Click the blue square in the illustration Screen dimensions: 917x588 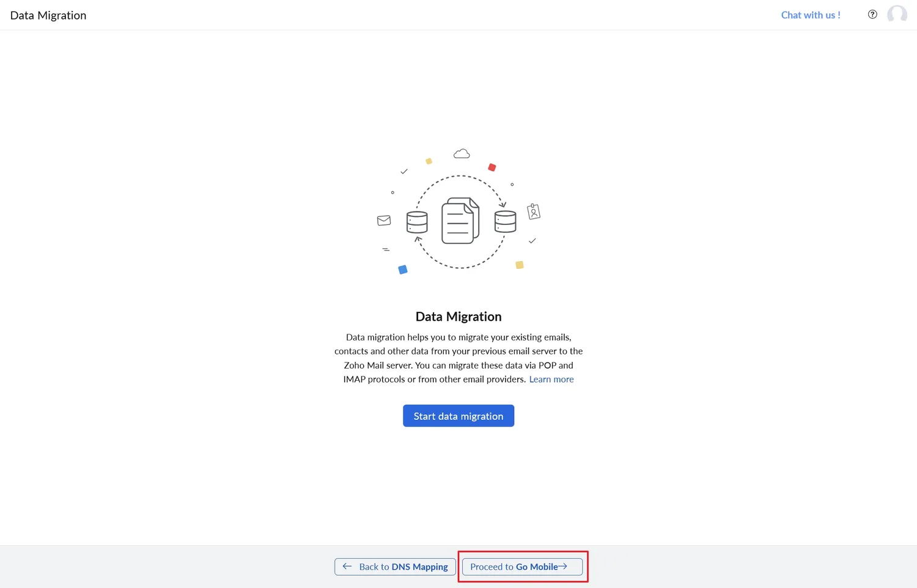(403, 270)
